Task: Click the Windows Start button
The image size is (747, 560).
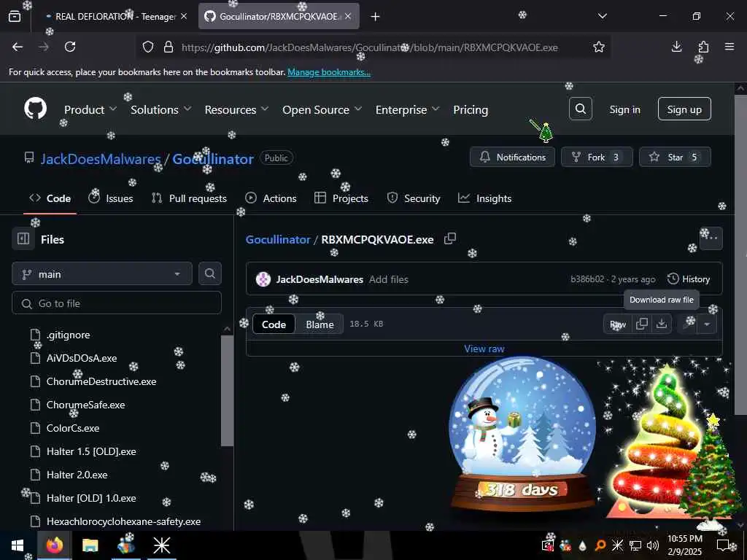Action: (x=18, y=545)
